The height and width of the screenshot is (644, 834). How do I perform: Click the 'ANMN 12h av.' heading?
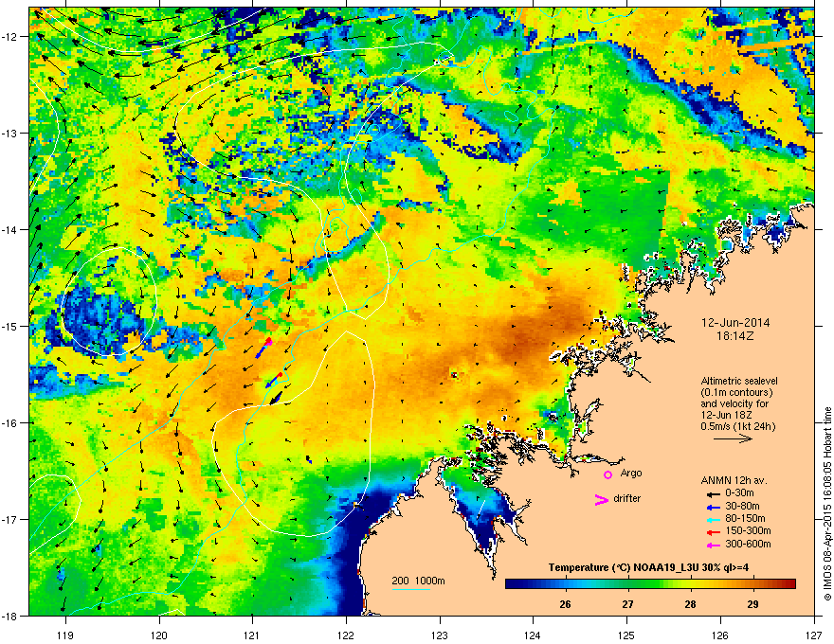(x=734, y=480)
